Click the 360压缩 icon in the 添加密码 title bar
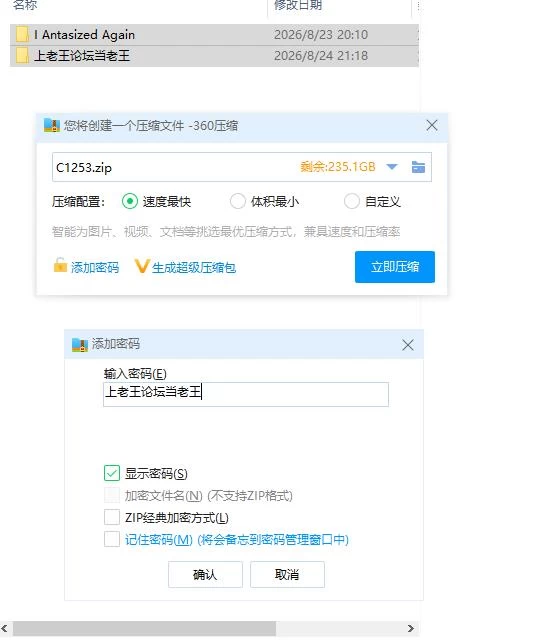 [x=80, y=345]
